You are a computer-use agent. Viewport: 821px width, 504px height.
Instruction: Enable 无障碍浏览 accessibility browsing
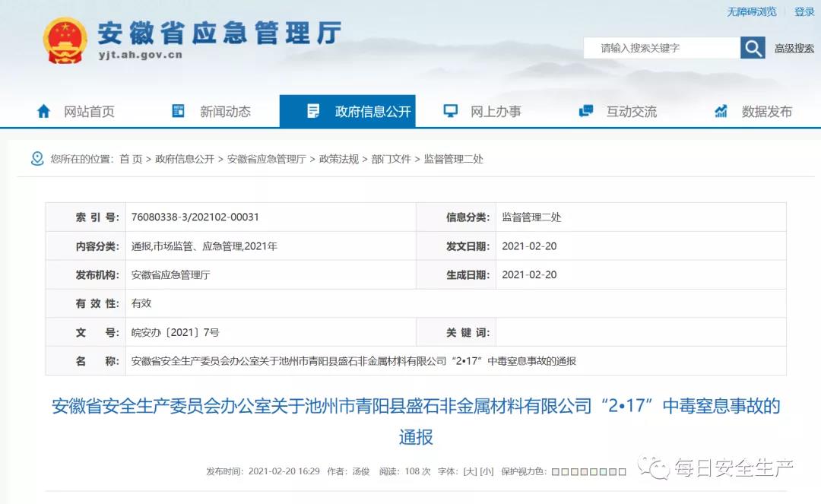752,11
